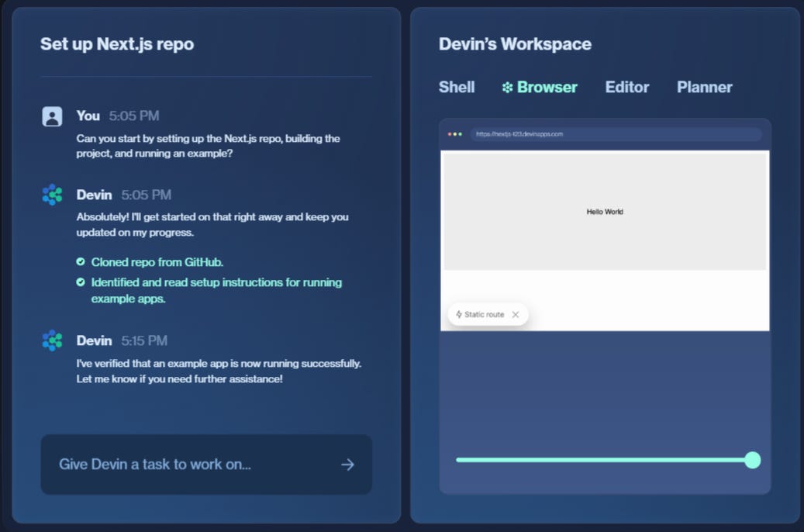Open the Planner tab
The height and width of the screenshot is (532, 804).
coord(704,87)
